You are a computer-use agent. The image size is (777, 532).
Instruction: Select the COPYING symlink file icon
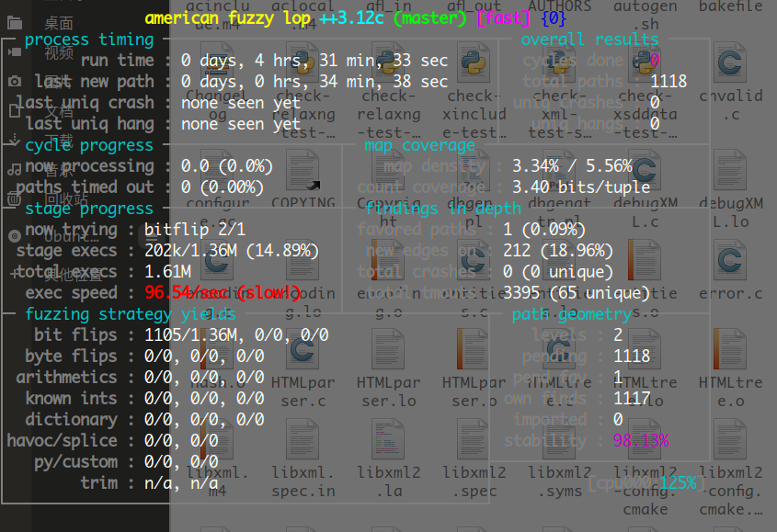point(303,170)
